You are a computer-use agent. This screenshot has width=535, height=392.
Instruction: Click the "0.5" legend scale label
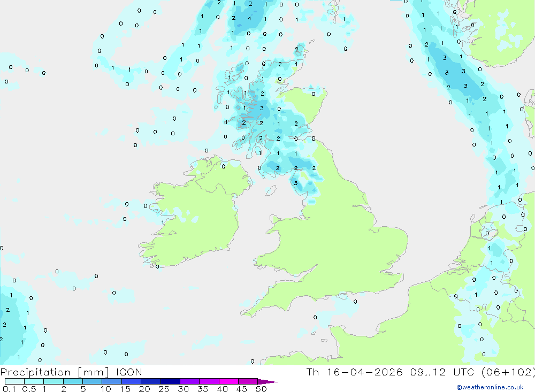pyautogui.click(x=29, y=389)
